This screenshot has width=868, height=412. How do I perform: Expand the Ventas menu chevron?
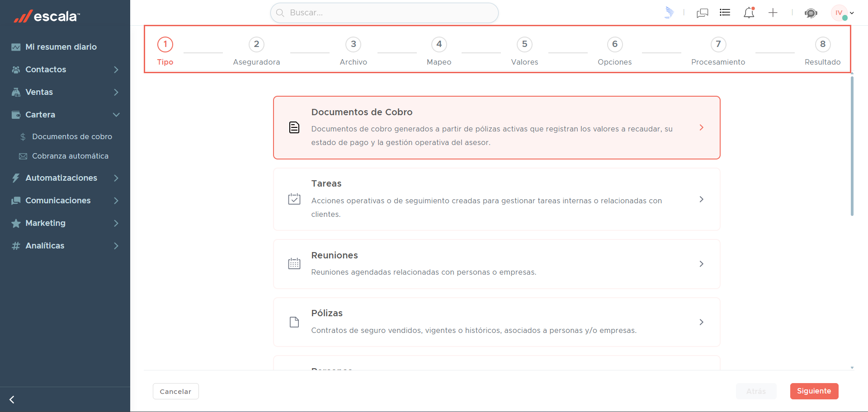pyautogui.click(x=116, y=92)
